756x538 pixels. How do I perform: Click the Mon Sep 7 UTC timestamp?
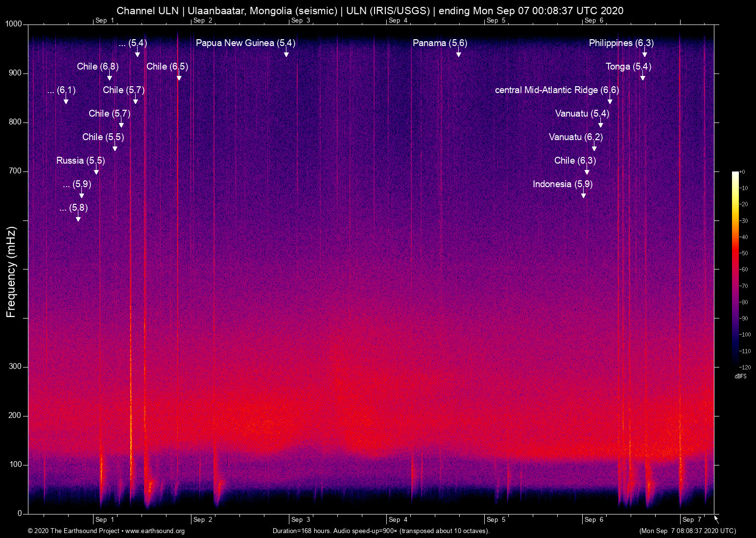pos(687,531)
